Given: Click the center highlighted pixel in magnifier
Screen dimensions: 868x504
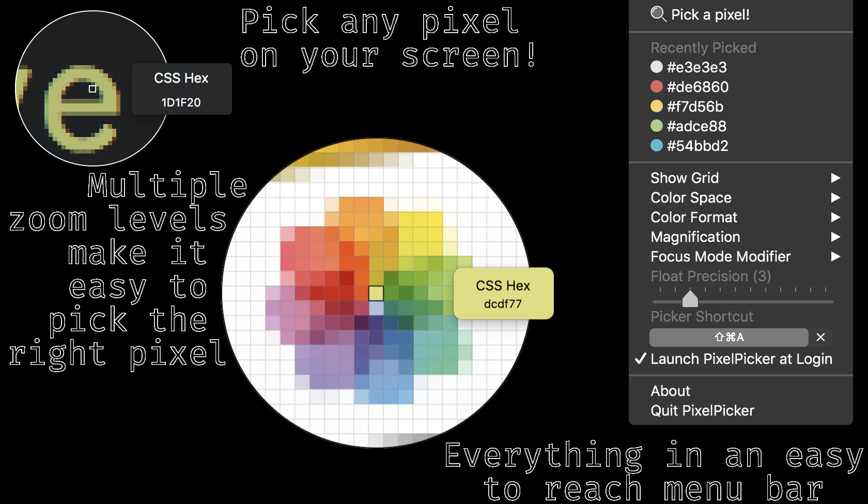Looking at the screenshot, I should (x=376, y=293).
